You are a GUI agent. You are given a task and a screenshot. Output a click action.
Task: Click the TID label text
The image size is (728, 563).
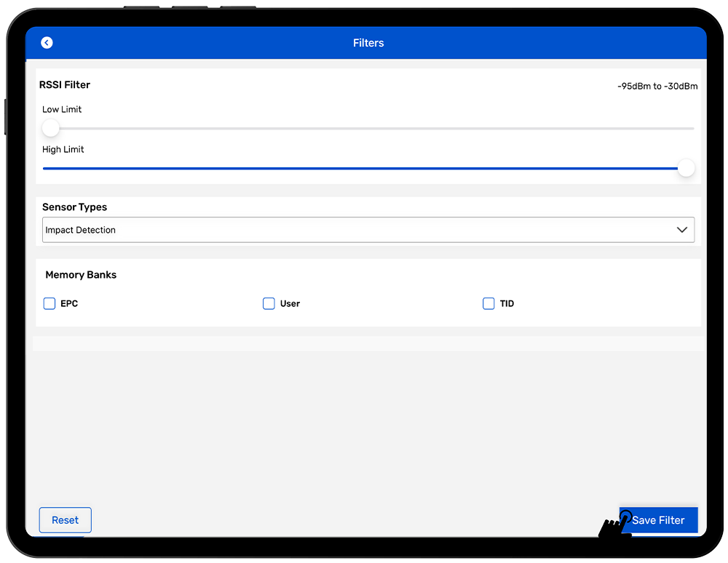[x=507, y=303]
